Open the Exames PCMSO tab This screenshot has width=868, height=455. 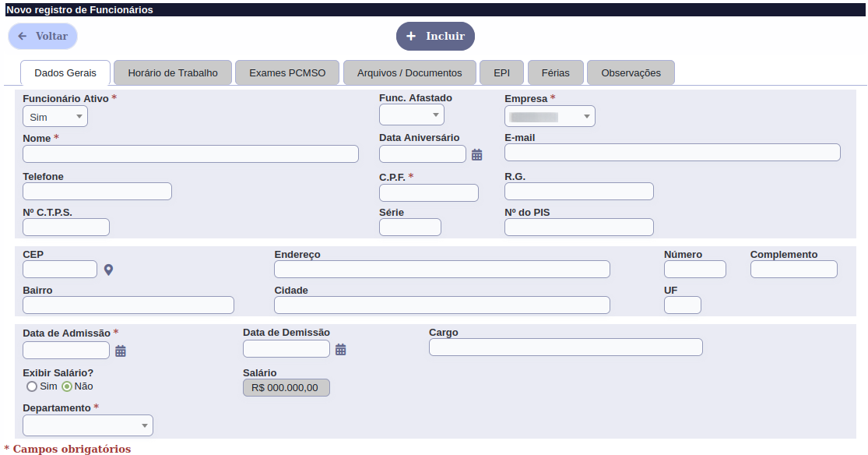click(286, 72)
